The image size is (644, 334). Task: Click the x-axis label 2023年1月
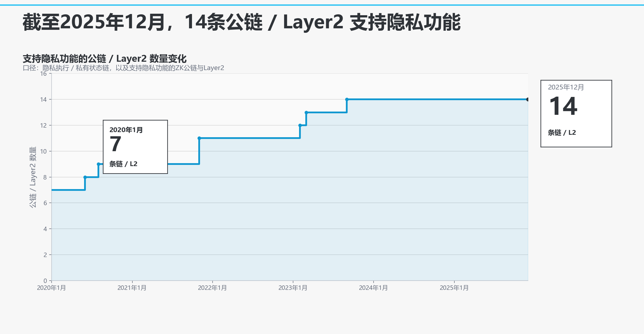click(x=293, y=288)
